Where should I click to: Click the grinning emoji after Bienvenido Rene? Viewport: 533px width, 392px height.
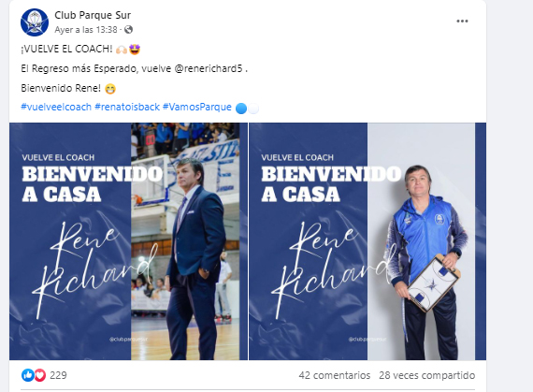pos(110,89)
